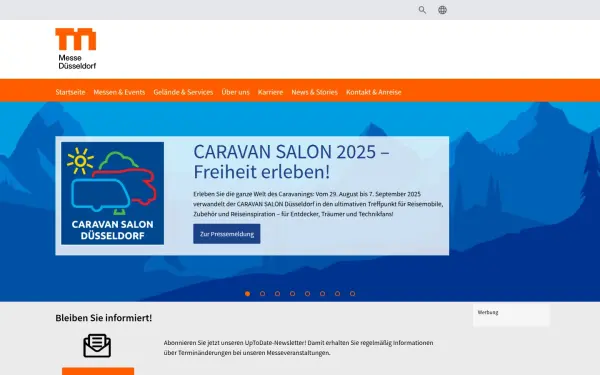Open the News & Stories menu

point(315,92)
